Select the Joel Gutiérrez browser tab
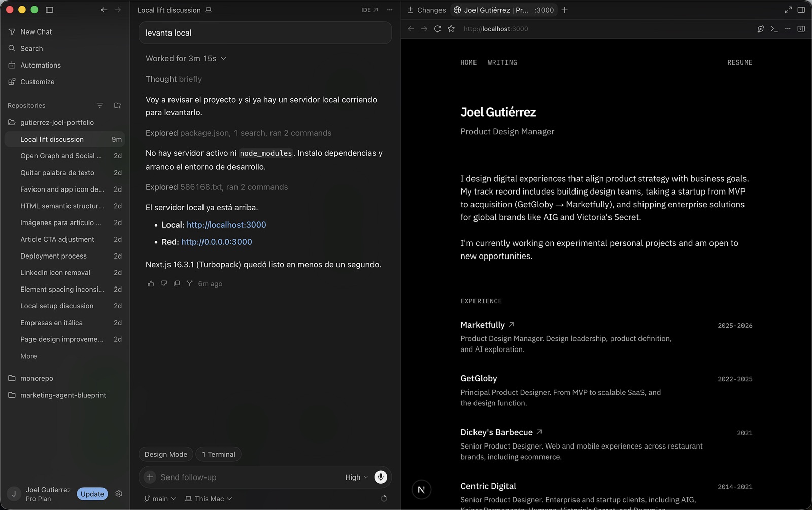This screenshot has width=812, height=510. click(x=503, y=10)
